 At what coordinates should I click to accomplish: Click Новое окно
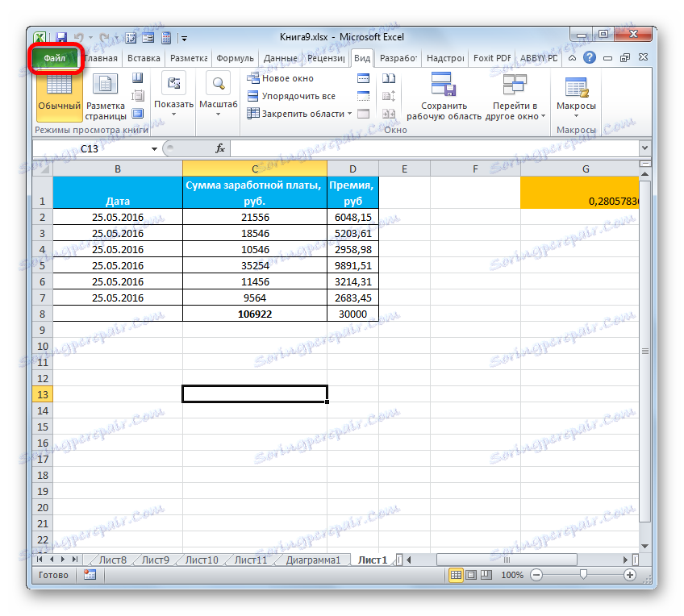[x=280, y=78]
